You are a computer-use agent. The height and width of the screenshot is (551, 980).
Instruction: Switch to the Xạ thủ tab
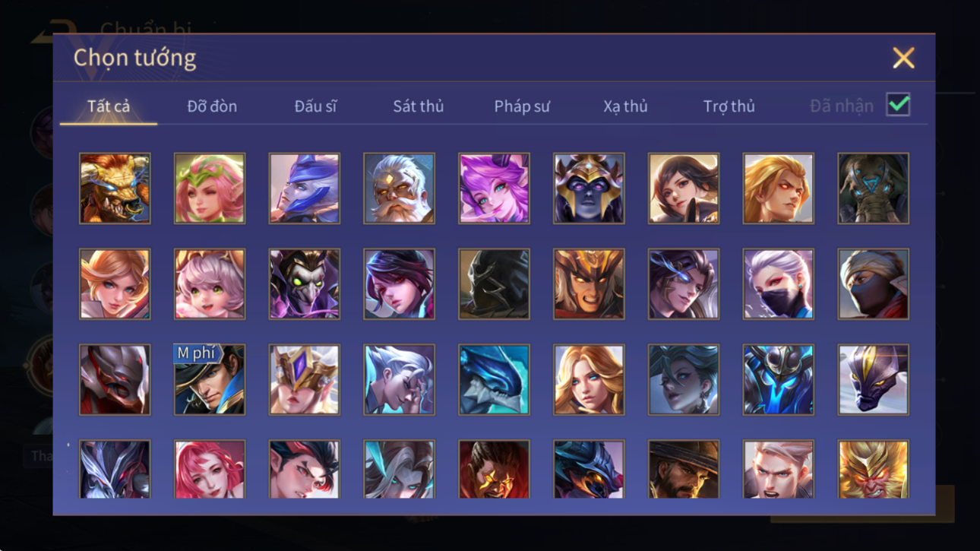625,106
